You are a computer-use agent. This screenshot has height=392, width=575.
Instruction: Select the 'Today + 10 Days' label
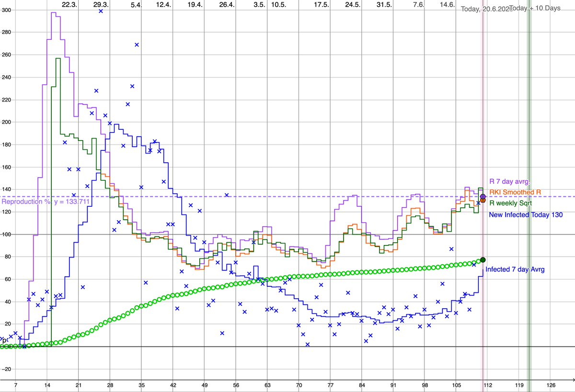535,9
